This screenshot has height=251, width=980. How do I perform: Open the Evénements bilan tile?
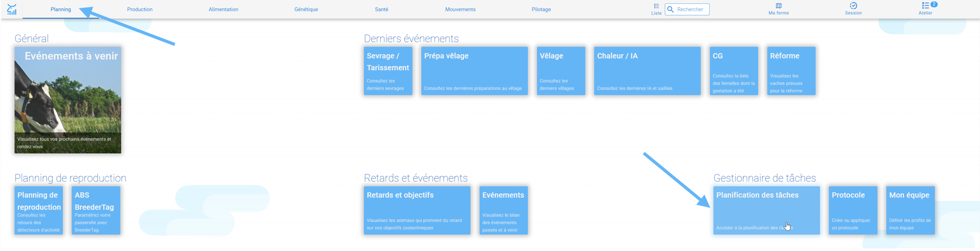(504, 210)
